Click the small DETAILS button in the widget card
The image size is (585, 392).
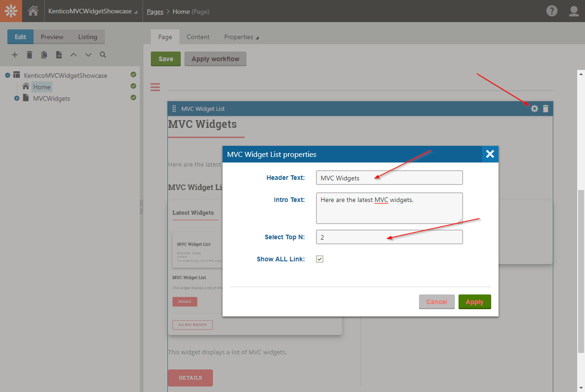(185, 302)
